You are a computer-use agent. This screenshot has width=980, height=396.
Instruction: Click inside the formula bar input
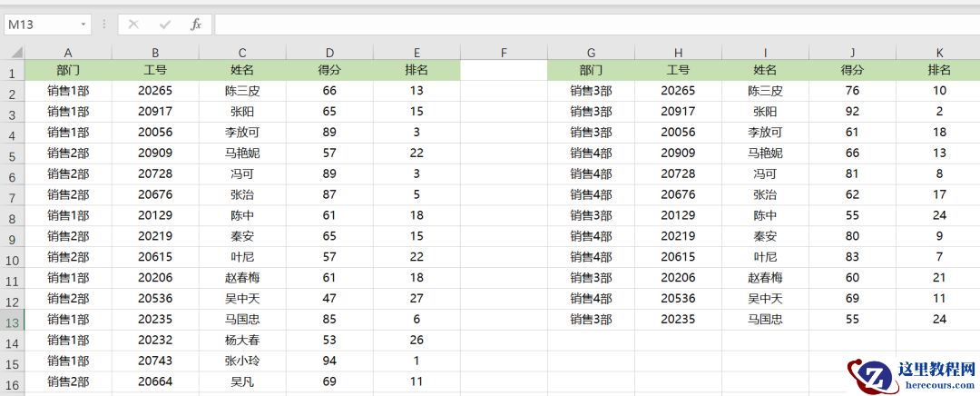[x=590, y=25]
